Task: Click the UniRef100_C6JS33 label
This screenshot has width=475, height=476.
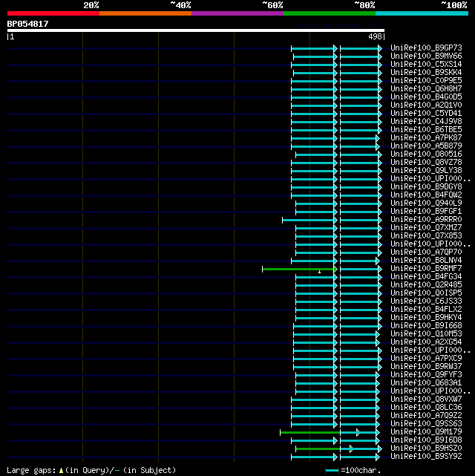Action: pyautogui.click(x=426, y=301)
